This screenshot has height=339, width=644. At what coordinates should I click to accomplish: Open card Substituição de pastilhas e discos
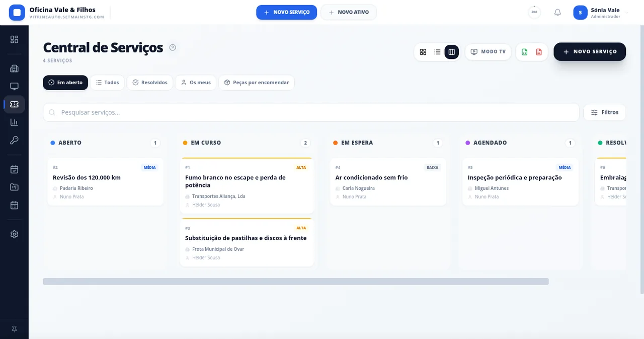[247, 242]
